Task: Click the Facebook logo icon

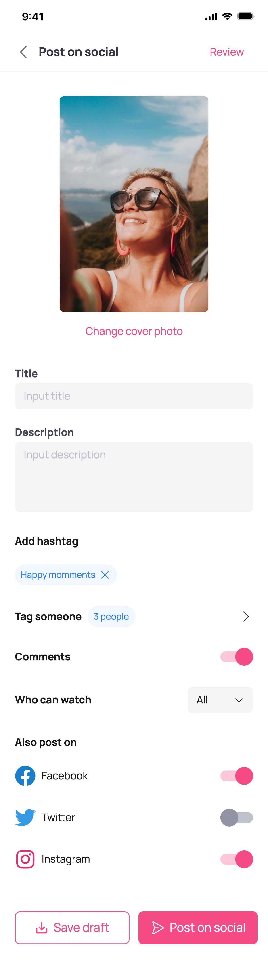Action: 25,775
